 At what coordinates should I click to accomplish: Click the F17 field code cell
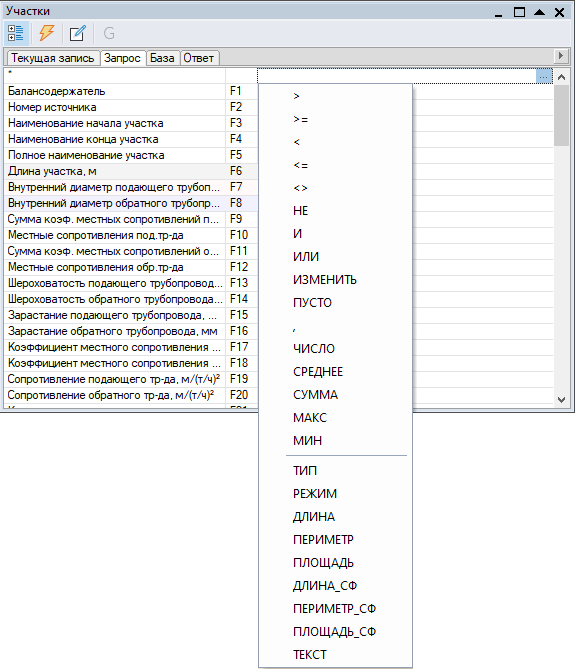coord(241,347)
